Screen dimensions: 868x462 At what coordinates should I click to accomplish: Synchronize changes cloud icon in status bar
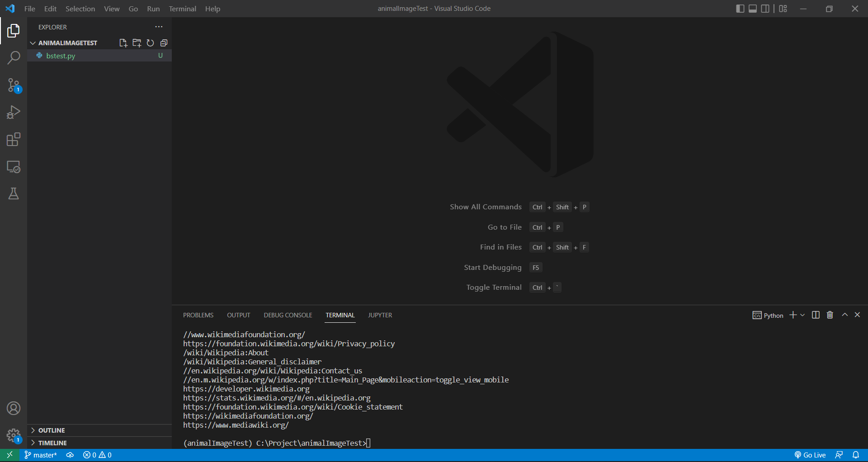point(70,455)
